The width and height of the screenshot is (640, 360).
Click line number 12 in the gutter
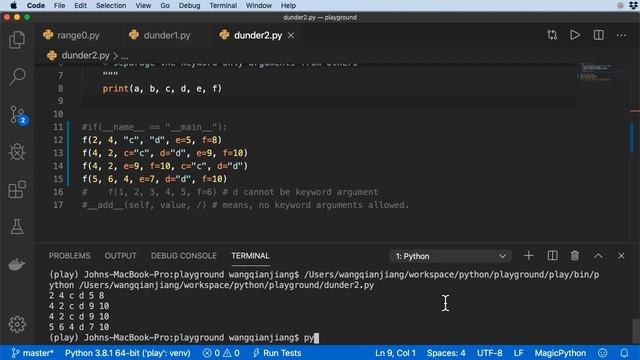58,140
